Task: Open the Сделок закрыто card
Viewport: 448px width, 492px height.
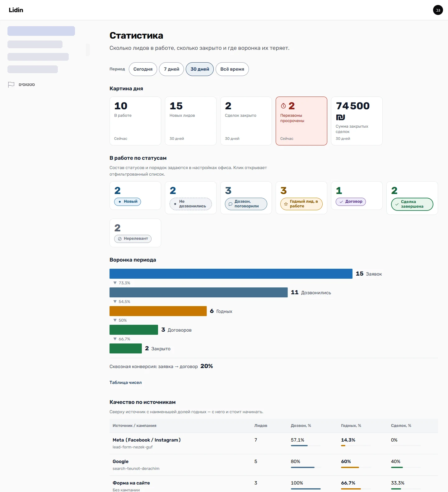Action: pyautogui.click(x=246, y=121)
